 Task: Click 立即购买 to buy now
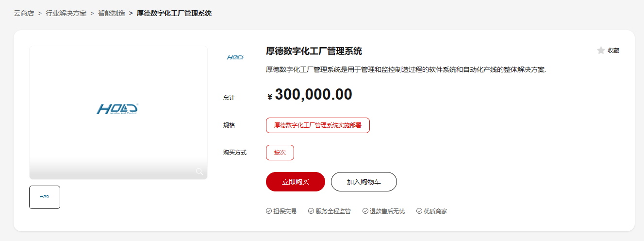(296, 182)
